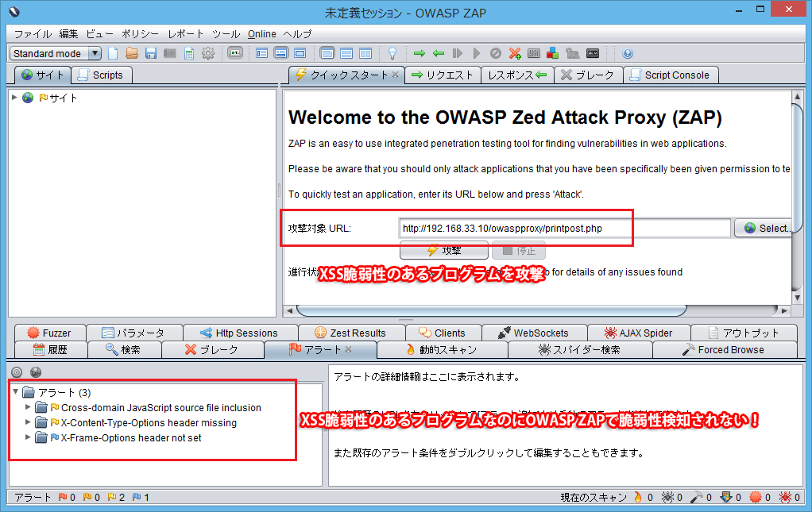Expand Cross-domain JavaScript source file inclusion alert
Image resolution: width=812 pixels, height=512 pixels.
[x=28, y=407]
